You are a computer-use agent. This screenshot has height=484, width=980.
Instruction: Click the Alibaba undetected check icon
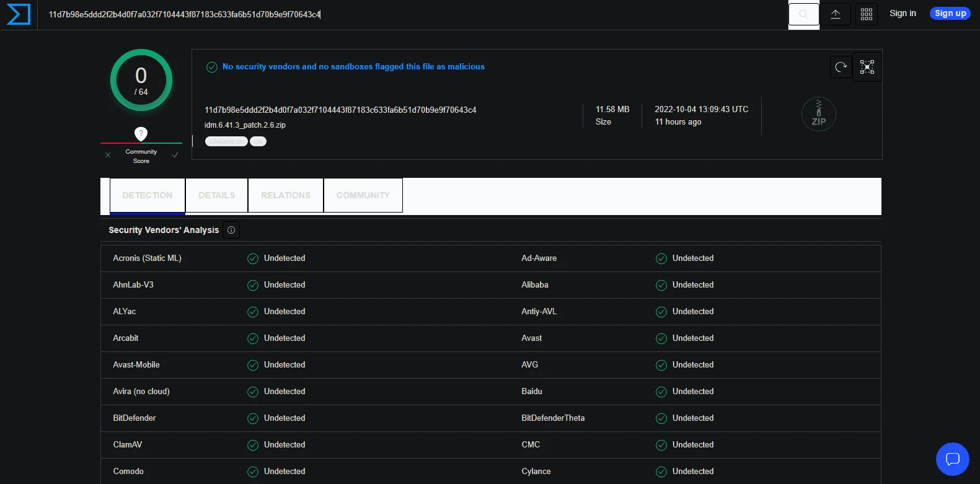point(661,285)
